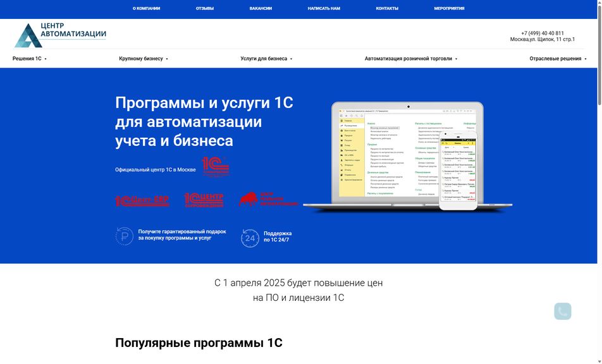Go to the Вакансии page
602x364 pixels.
pyautogui.click(x=261, y=8)
